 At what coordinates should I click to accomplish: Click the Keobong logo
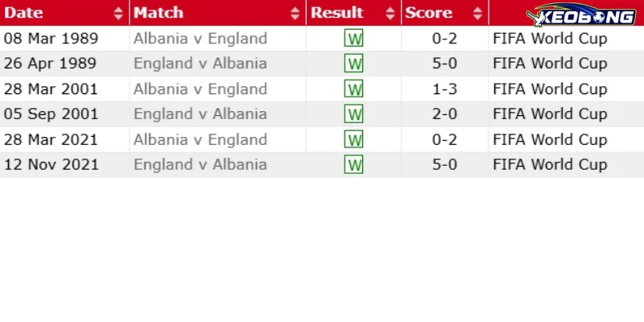tap(580, 14)
